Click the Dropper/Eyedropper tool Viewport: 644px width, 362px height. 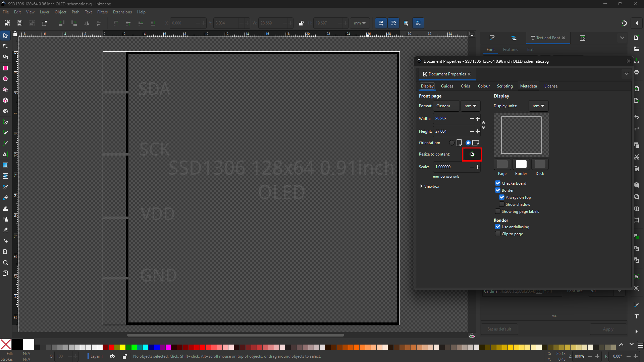point(6,186)
